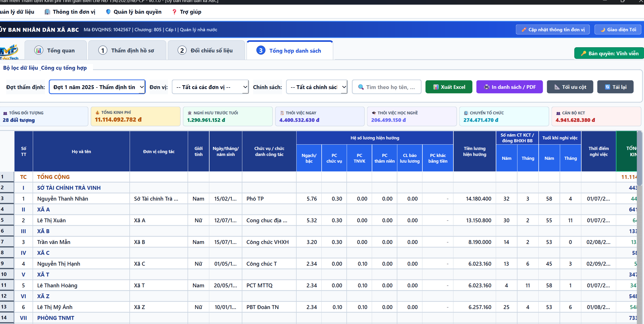This screenshot has width=644, height=324.
Task: Click the Nghỉ hưu trước tuổi card
Action: (228, 116)
